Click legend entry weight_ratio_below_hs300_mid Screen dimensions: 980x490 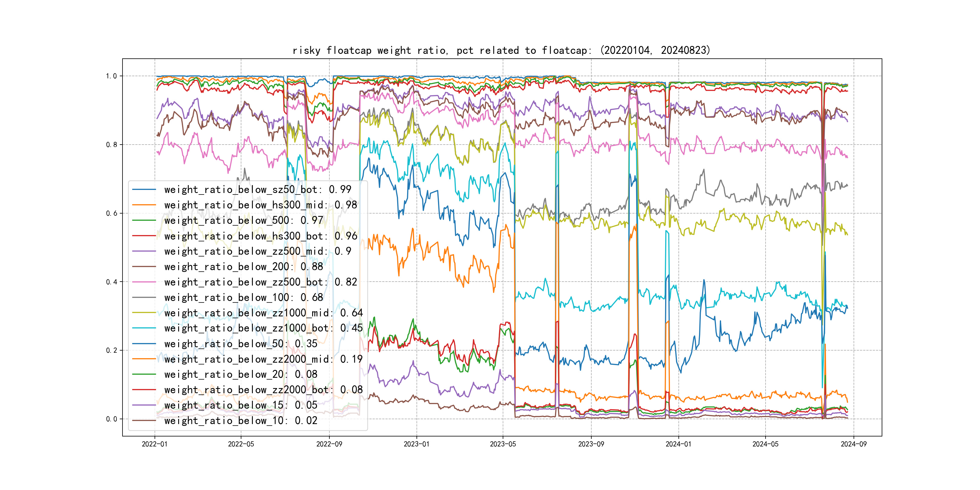[x=260, y=205]
